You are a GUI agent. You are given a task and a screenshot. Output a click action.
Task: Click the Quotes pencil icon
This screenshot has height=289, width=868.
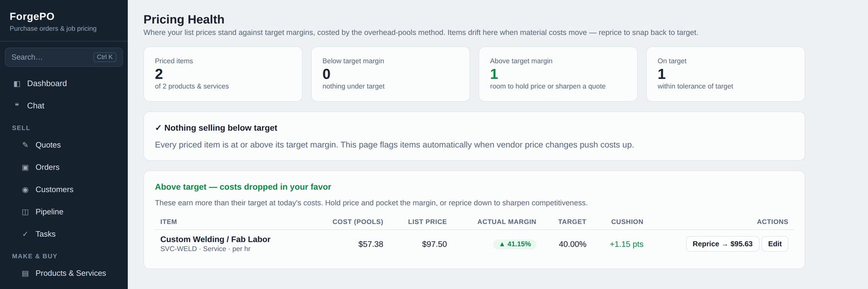pos(25,145)
